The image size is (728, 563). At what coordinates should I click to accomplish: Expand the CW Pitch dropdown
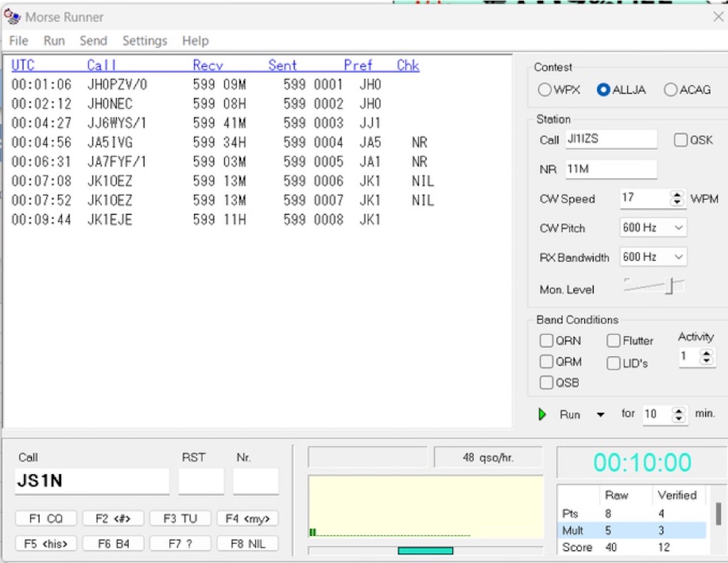click(678, 227)
